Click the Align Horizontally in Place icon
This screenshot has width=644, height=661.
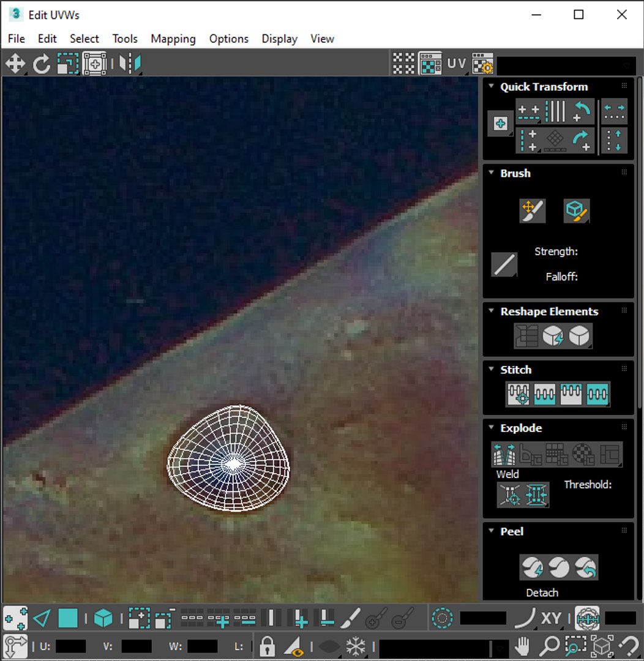(x=528, y=112)
